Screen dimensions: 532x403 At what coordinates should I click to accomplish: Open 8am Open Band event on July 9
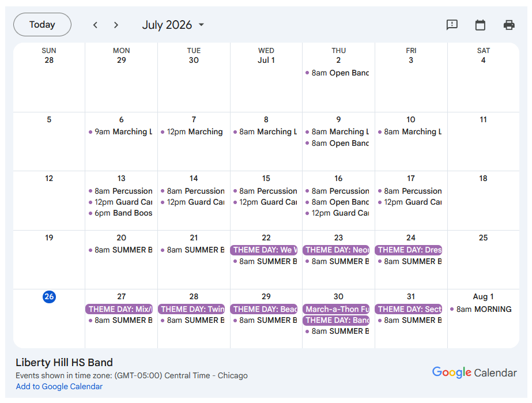click(337, 143)
